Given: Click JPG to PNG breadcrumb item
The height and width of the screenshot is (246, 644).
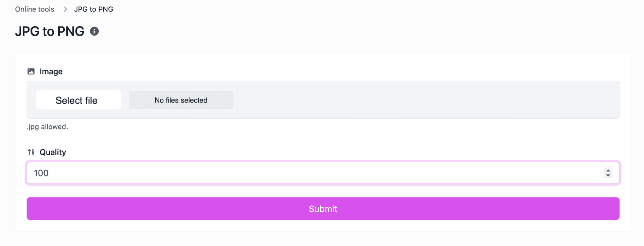Looking at the screenshot, I should pos(94,9).
